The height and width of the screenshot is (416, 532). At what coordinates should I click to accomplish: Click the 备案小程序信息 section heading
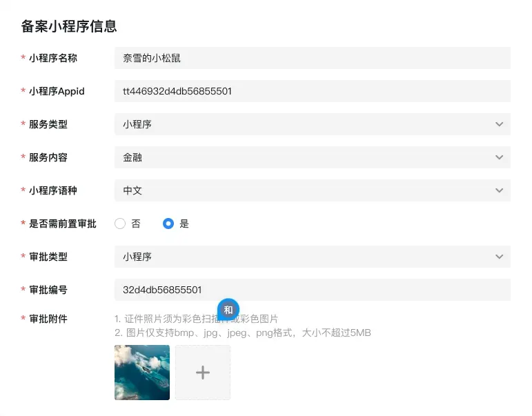point(69,26)
